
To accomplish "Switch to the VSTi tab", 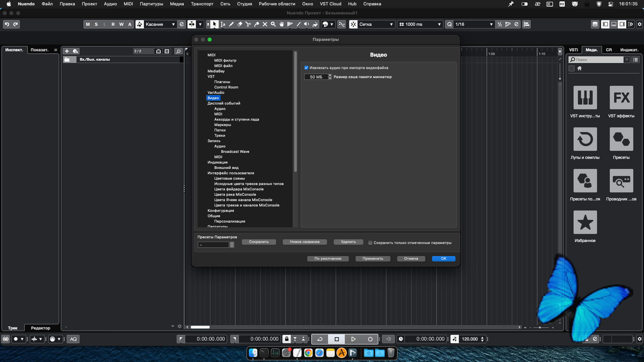I will [574, 50].
